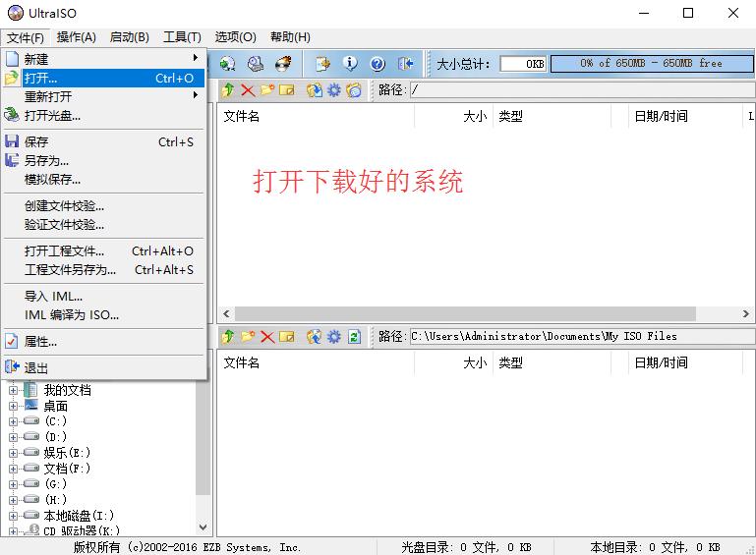The height and width of the screenshot is (555, 756).
Task: Choose 退出 from the File menu
Action: click(104, 368)
